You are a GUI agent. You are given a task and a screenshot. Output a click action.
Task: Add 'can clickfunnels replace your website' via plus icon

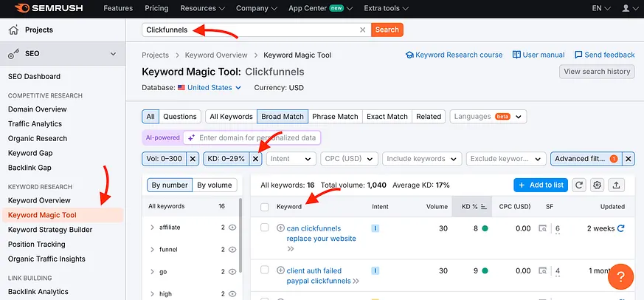[x=280, y=228]
